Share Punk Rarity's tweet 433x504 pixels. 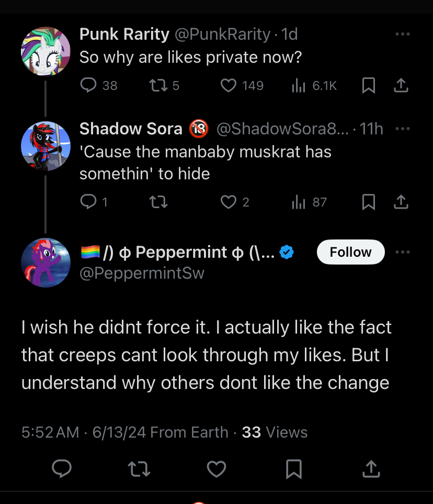(401, 85)
